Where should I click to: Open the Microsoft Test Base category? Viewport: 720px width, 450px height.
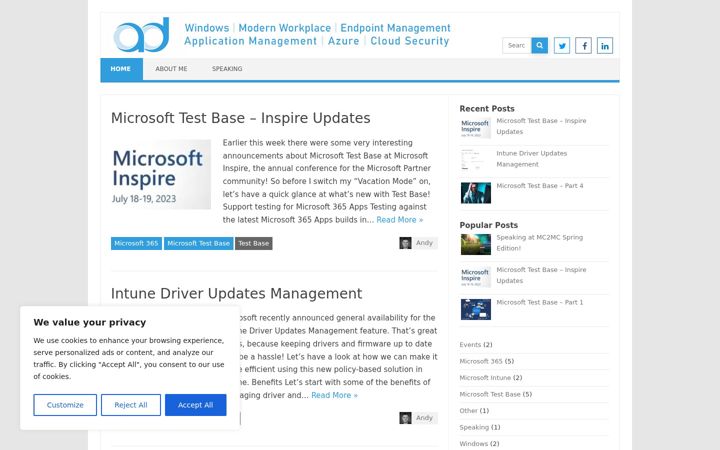pos(490,394)
